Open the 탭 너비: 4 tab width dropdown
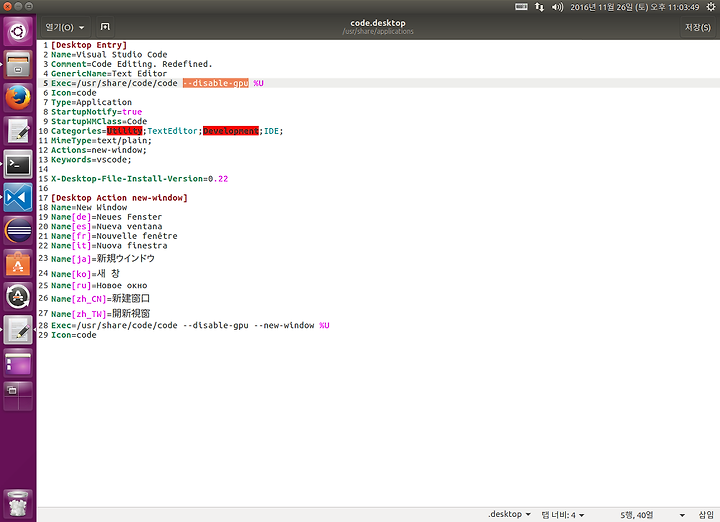720x522 pixels. point(563,515)
